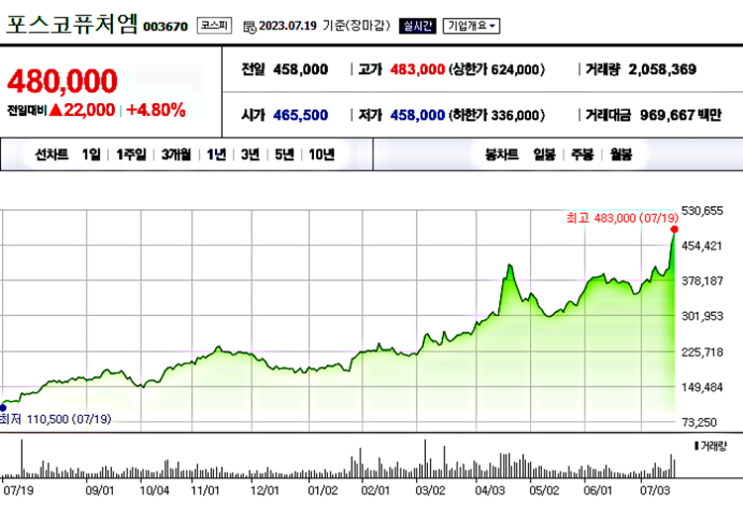
Task: Click the red high point marker on chart
Action: tap(674, 229)
